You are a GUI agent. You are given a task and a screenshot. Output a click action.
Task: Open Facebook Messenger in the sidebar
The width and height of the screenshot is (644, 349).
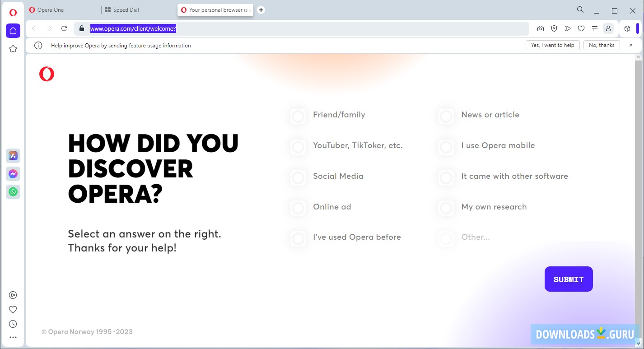click(x=13, y=174)
